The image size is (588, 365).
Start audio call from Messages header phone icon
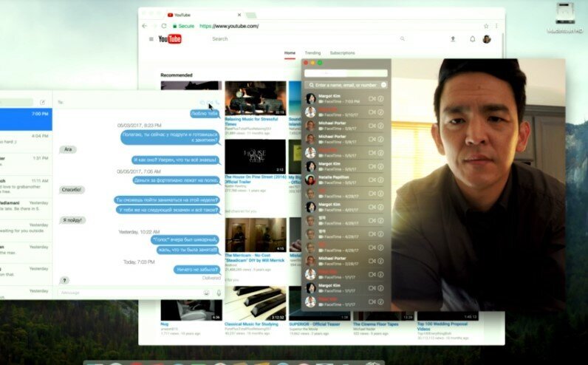217,103
